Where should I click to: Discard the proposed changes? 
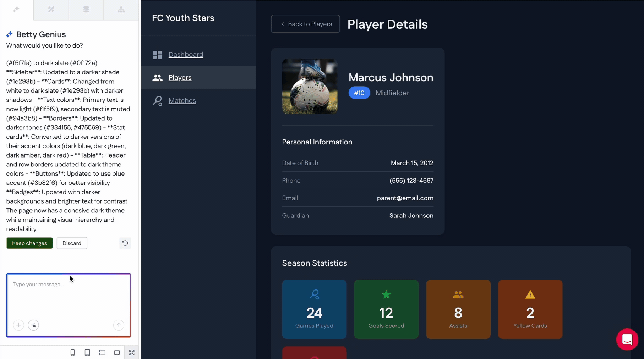(x=72, y=243)
